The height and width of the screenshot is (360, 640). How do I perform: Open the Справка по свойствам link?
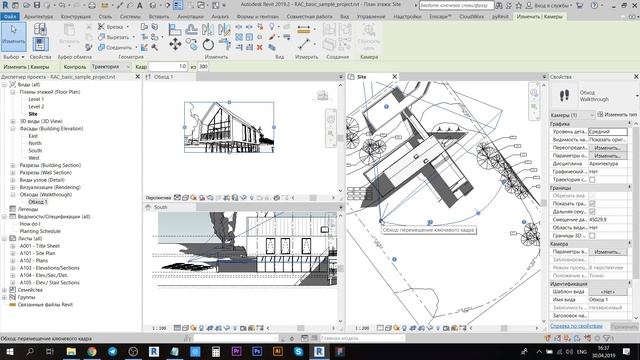click(x=576, y=326)
